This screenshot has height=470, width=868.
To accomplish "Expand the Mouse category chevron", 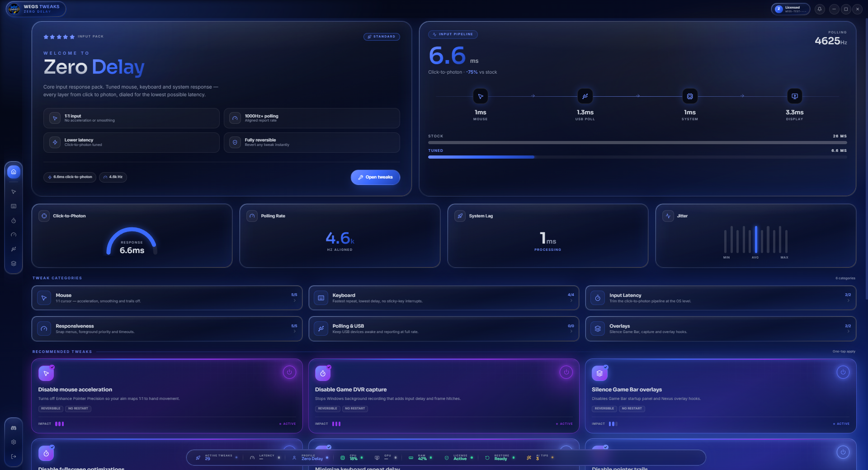I will 295,301.
